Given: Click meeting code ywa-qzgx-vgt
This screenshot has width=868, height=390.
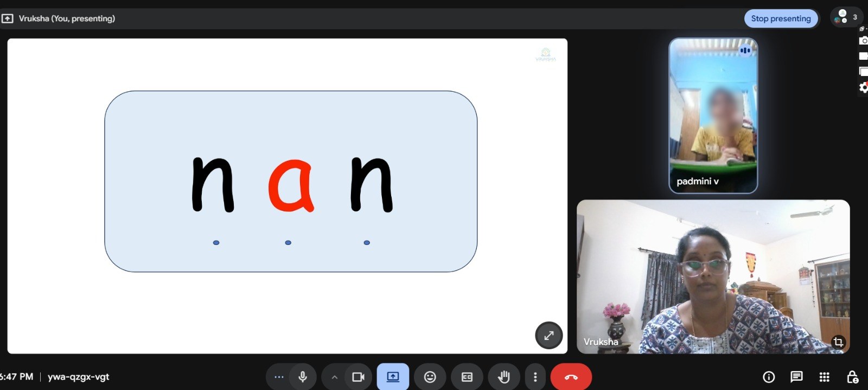Looking at the screenshot, I should (78, 376).
